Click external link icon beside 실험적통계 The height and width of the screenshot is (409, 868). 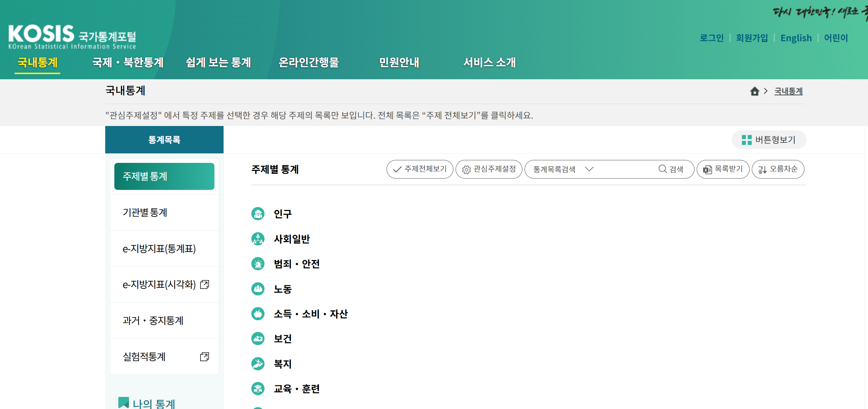pos(205,357)
